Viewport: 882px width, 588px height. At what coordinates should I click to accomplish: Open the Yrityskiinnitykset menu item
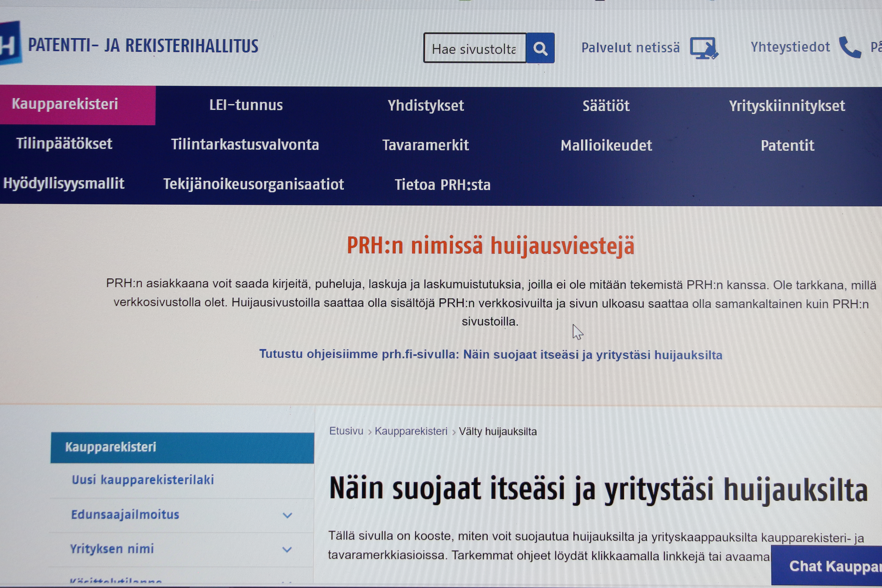(x=787, y=106)
